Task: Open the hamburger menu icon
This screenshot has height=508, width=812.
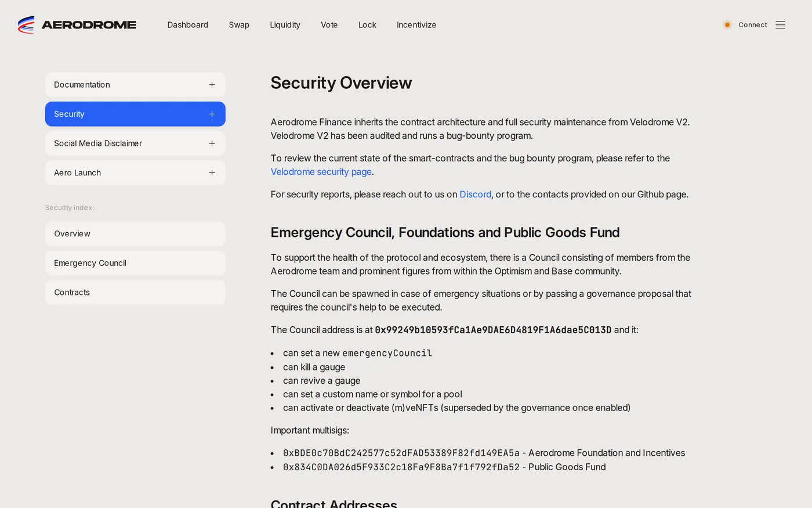Action: (780, 25)
